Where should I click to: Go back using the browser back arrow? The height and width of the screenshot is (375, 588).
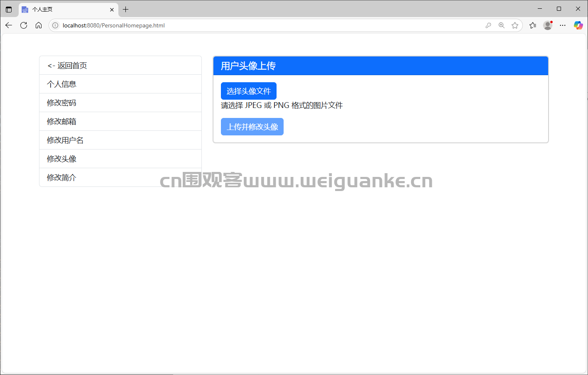pyautogui.click(x=9, y=25)
